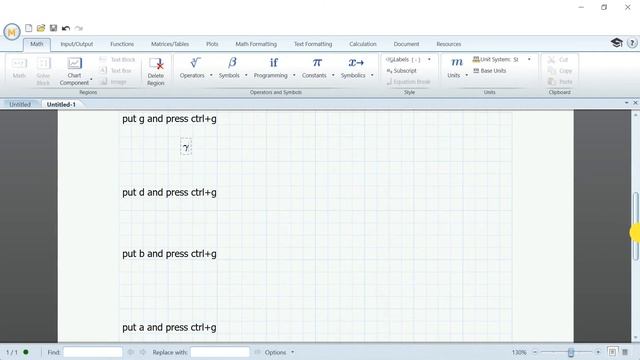
Task: Open the Matrices/Tables ribbon tab
Action: (170, 44)
